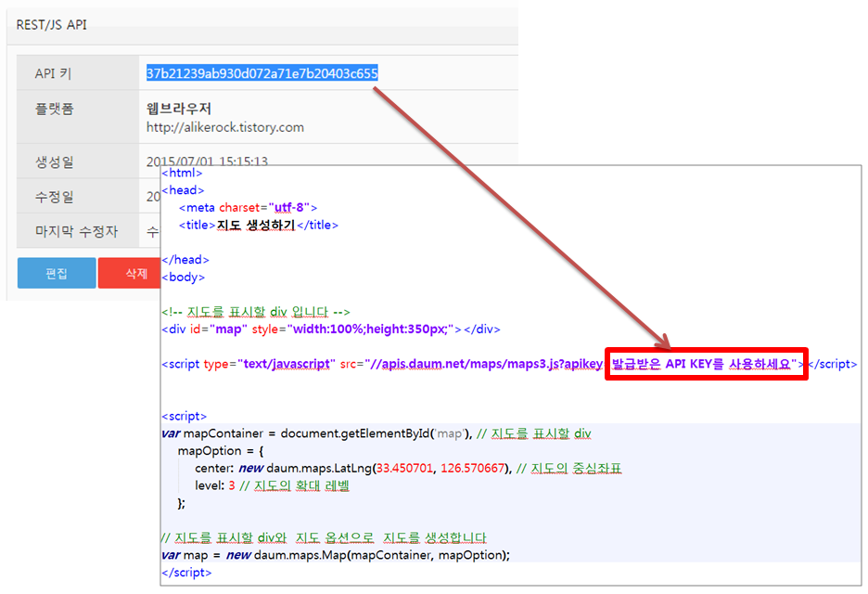Click the 2015/07/01 15:15:13 creation date
868x594 pixels.
click(x=207, y=161)
